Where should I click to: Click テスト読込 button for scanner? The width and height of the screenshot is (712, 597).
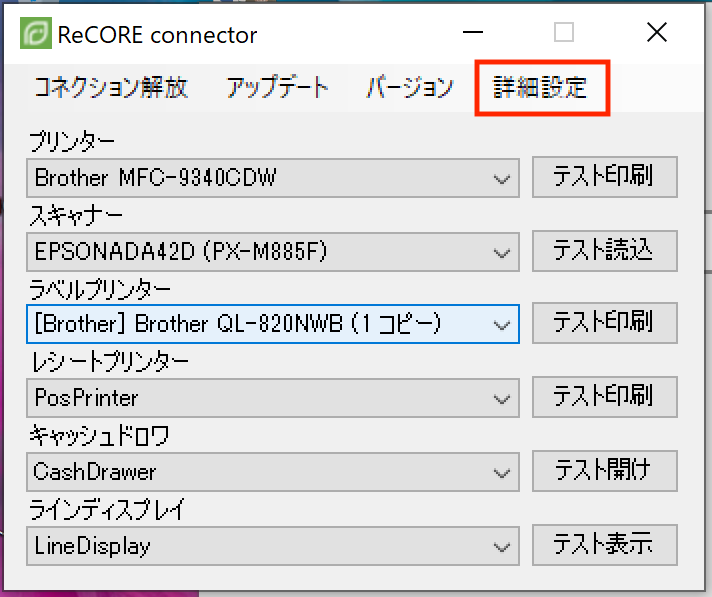(605, 251)
